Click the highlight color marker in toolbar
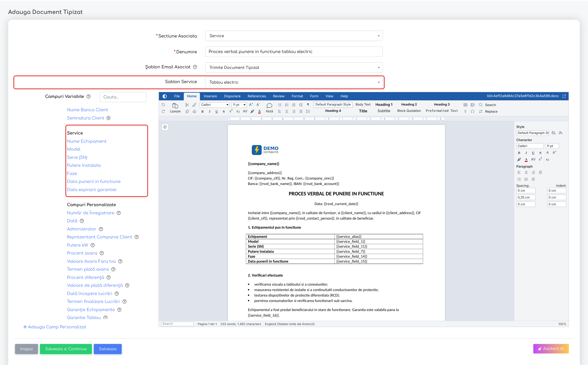 click(x=252, y=112)
